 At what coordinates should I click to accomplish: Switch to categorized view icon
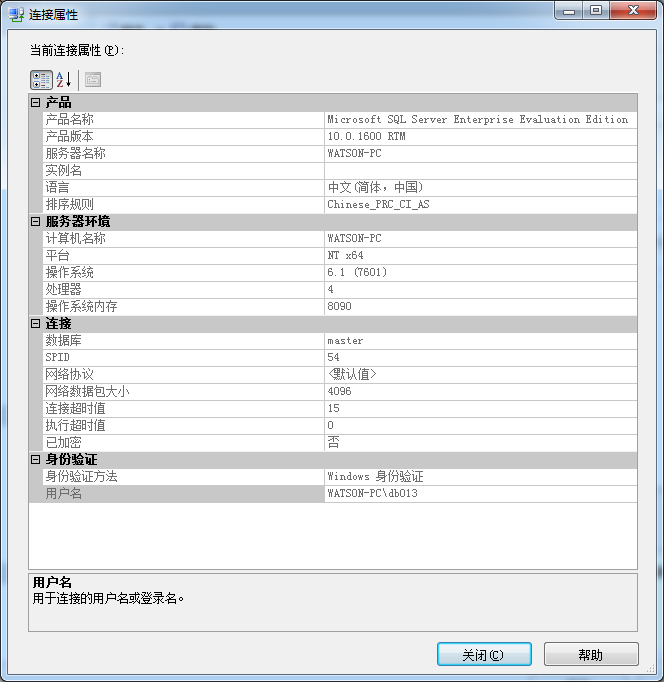coord(41,80)
